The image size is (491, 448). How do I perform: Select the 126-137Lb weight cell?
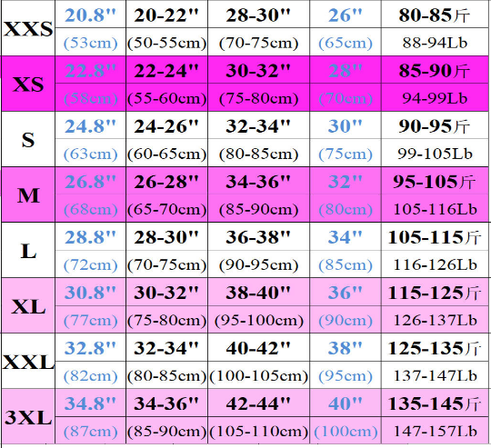435,320
